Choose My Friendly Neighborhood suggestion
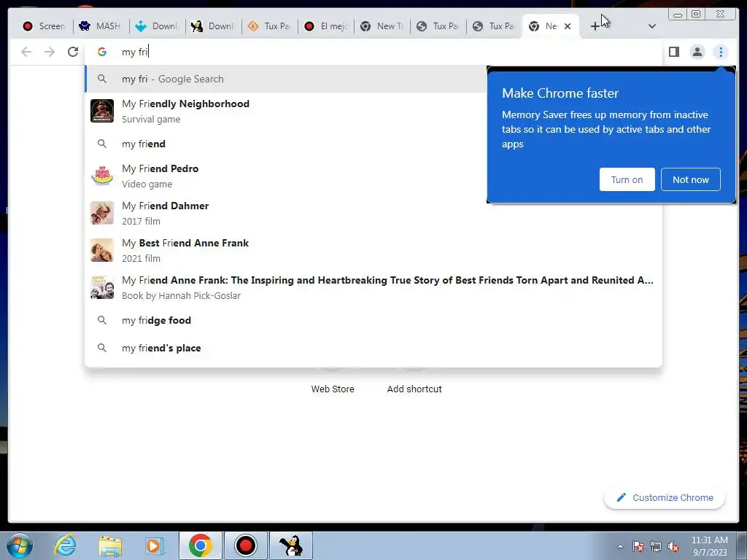The height and width of the screenshot is (560, 747). tap(286, 111)
